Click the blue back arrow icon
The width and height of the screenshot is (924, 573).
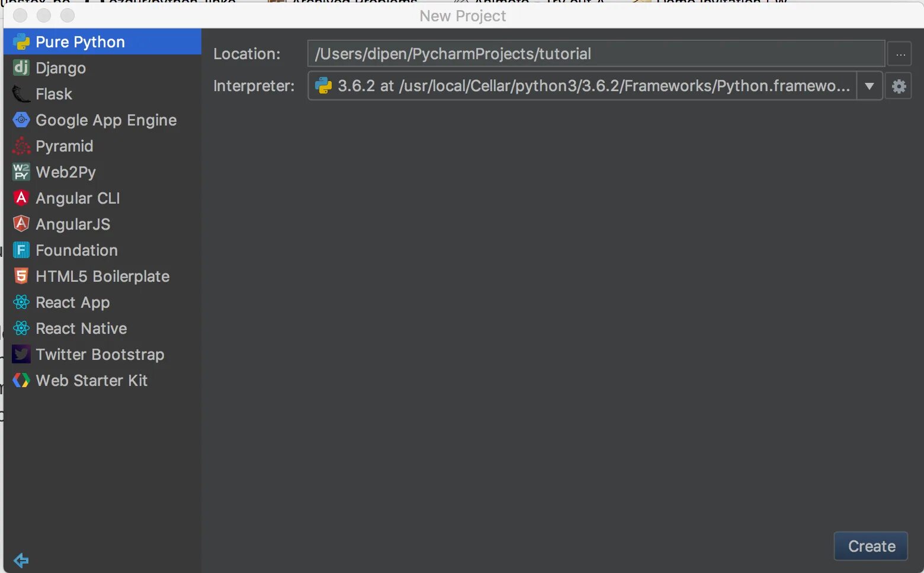click(21, 560)
